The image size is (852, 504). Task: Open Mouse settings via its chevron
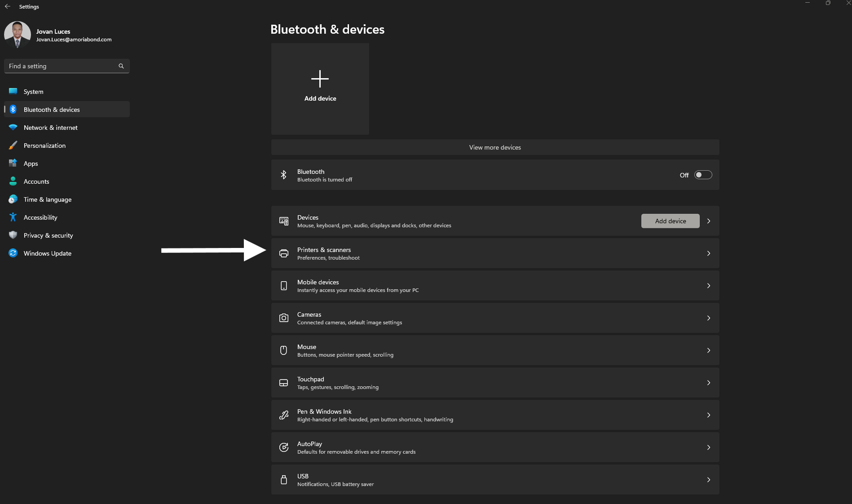pos(709,350)
